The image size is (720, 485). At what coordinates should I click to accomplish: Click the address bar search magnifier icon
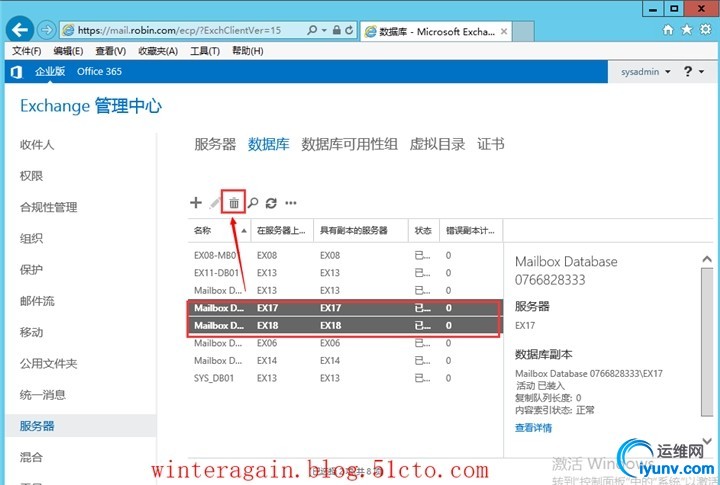pyautogui.click(x=312, y=30)
